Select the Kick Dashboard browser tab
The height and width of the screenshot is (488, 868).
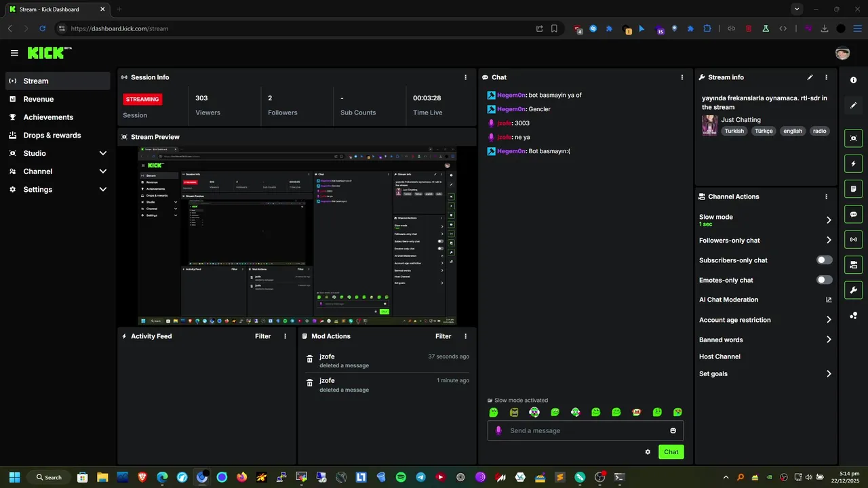[56, 9]
